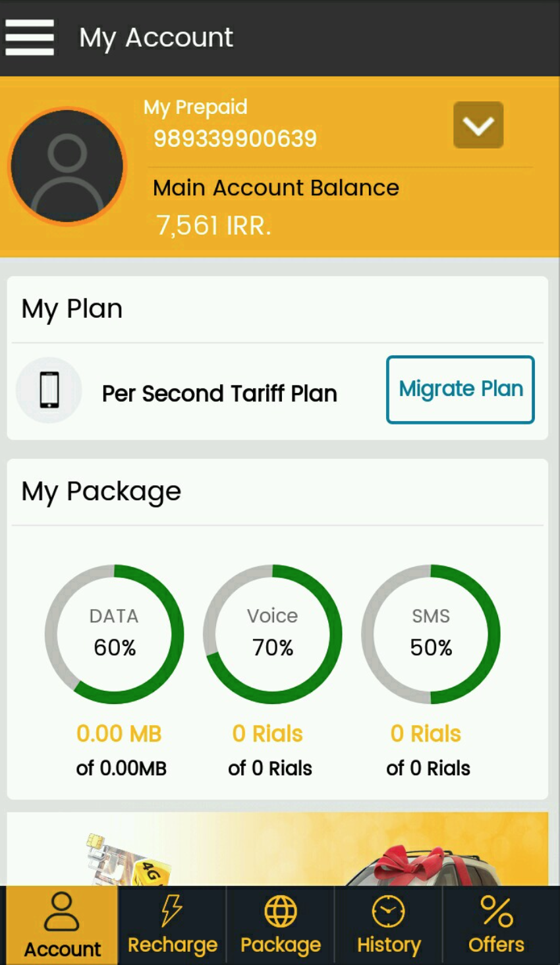Image resolution: width=560 pixels, height=965 pixels.
Task: Tap the Recharge lightning bolt icon
Action: click(x=172, y=911)
